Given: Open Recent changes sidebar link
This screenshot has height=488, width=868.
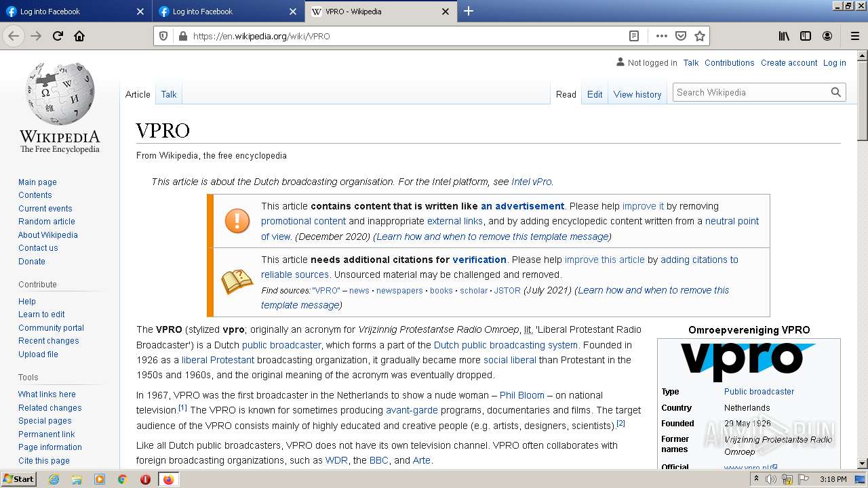Looking at the screenshot, I should pyautogui.click(x=48, y=340).
